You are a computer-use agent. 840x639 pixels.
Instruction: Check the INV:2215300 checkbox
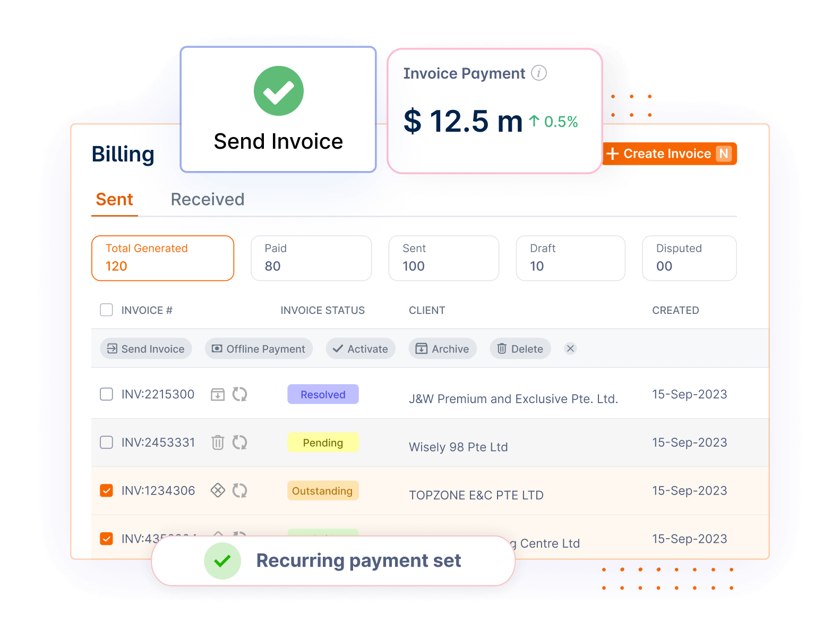pyautogui.click(x=107, y=394)
